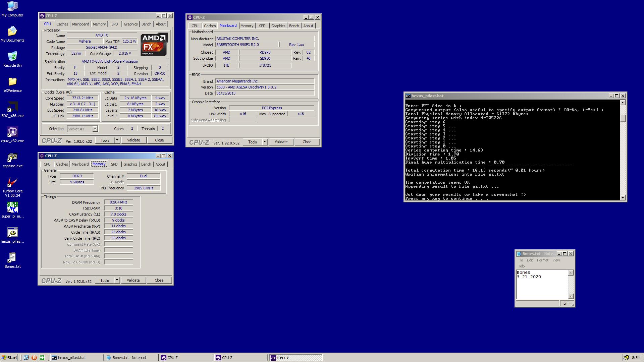Open the View menu in Notepad
Viewport: 644px width, 362px height.
coord(556,260)
